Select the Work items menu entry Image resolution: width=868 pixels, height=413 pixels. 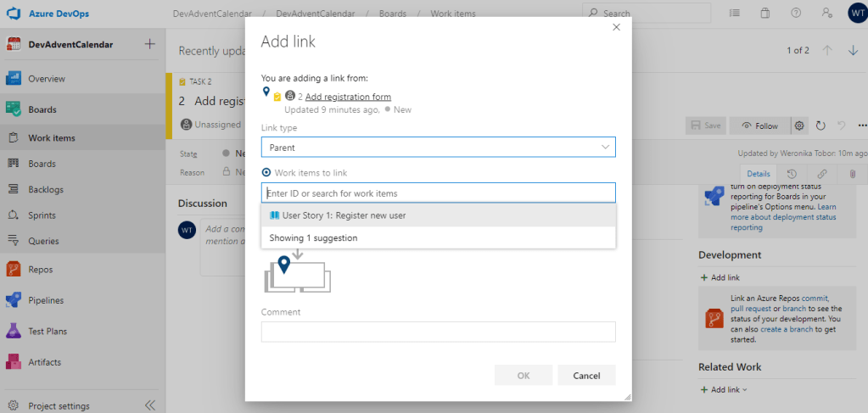pyautogui.click(x=51, y=138)
